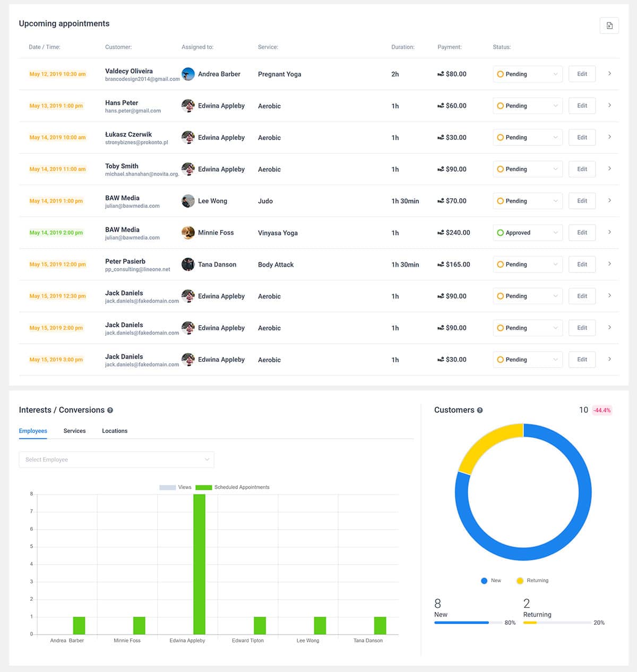This screenshot has height=672, width=637.
Task: Switch to the Services tab
Action: (x=74, y=431)
